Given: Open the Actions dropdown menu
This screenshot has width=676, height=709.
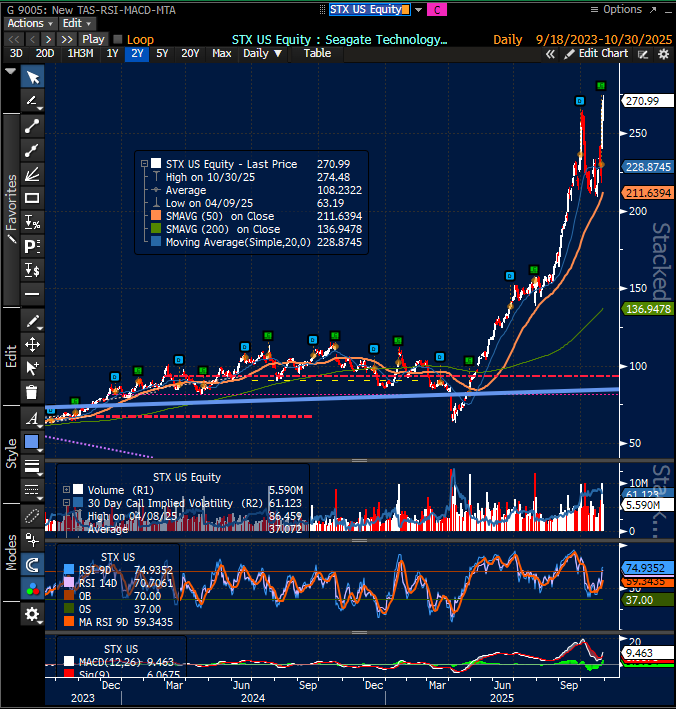Looking at the screenshot, I should click(x=30, y=24).
